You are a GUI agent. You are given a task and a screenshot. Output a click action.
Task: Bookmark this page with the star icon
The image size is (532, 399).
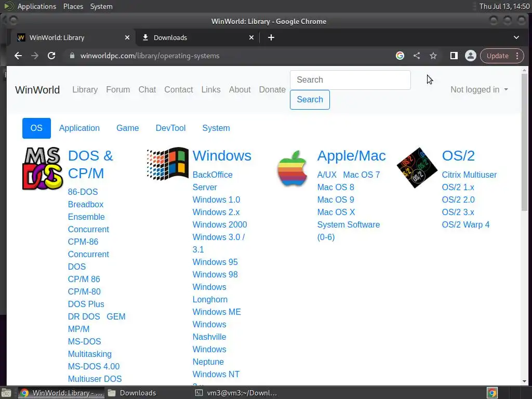click(433, 56)
